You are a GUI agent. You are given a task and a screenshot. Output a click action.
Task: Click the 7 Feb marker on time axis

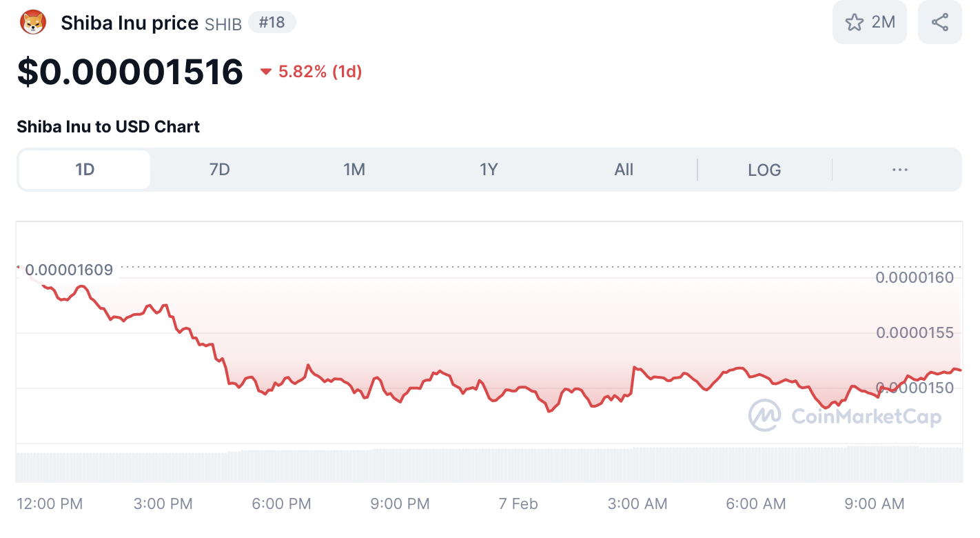coord(518,504)
